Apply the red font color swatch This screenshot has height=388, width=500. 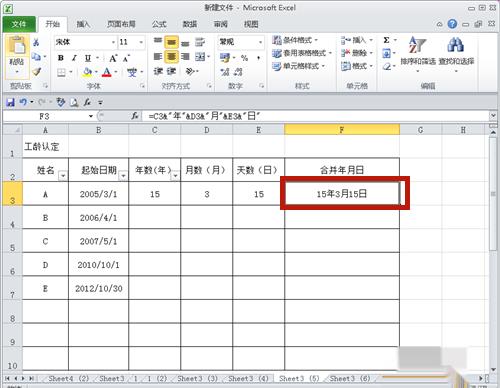pyautogui.click(x=106, y=72)
